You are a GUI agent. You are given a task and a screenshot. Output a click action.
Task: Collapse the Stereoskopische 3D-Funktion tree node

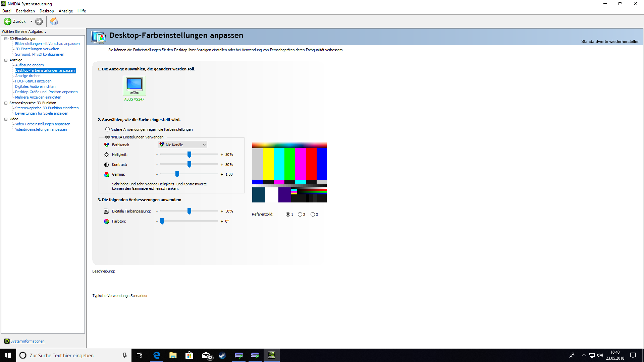point(6,103)
